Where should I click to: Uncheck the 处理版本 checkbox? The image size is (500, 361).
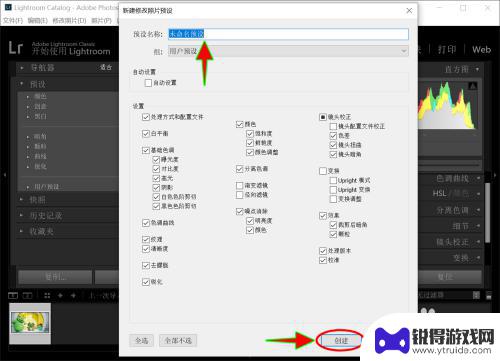(323, 251)
